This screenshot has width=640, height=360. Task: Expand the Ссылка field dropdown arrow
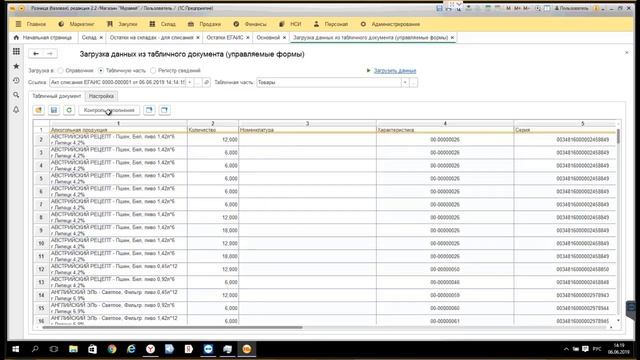[x=190, y=82]
